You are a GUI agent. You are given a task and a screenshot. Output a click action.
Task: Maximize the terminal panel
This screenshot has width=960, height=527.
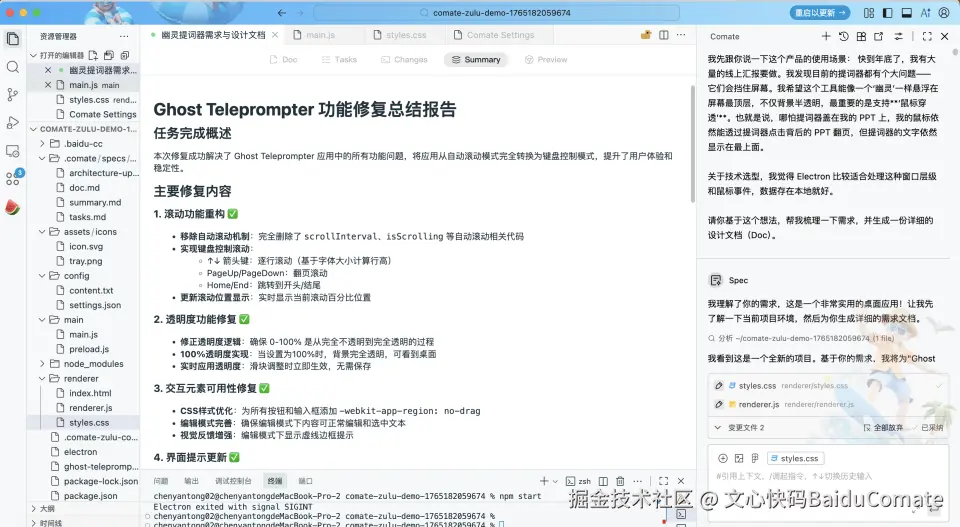tap(663, 481)
